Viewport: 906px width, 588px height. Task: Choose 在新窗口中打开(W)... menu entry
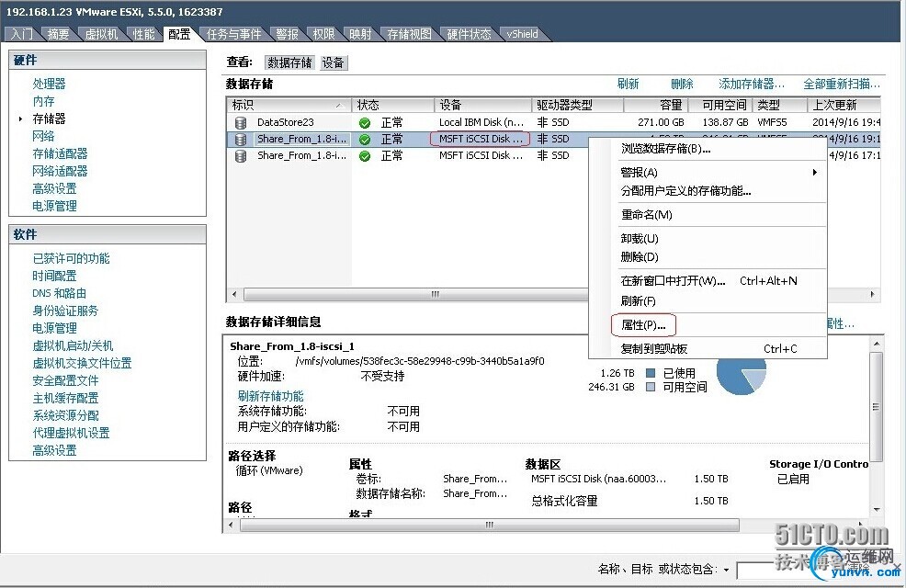(x=673, y=281)
